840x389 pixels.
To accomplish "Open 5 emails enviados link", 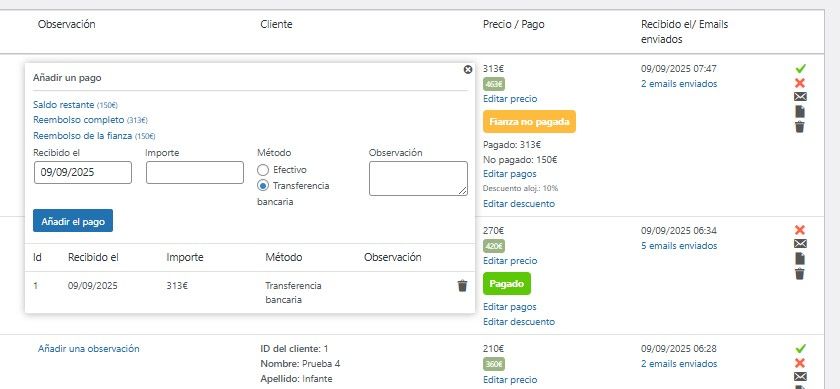I will tap(679, 246).
